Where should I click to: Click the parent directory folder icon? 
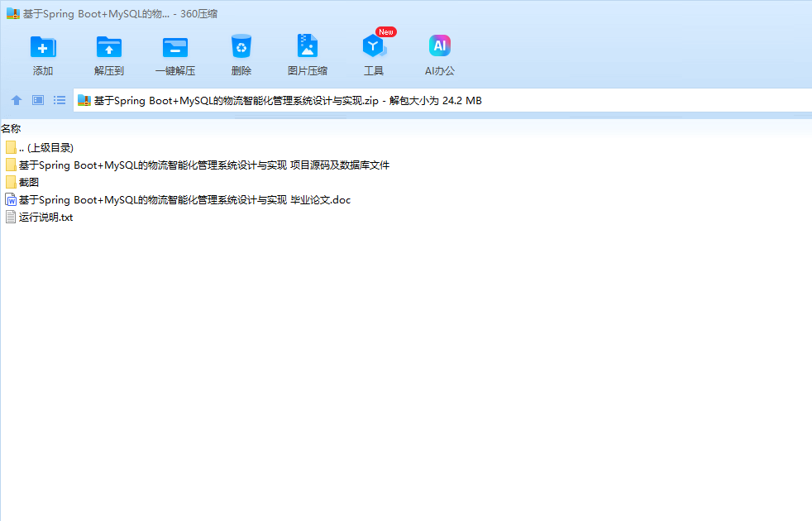pyautogui.click(x=11, y=147)
